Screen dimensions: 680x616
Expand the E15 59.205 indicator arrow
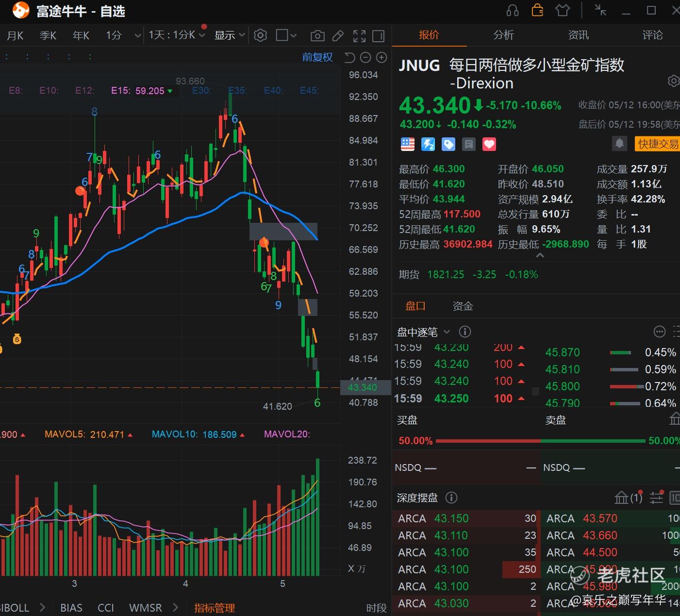point(170,91)
